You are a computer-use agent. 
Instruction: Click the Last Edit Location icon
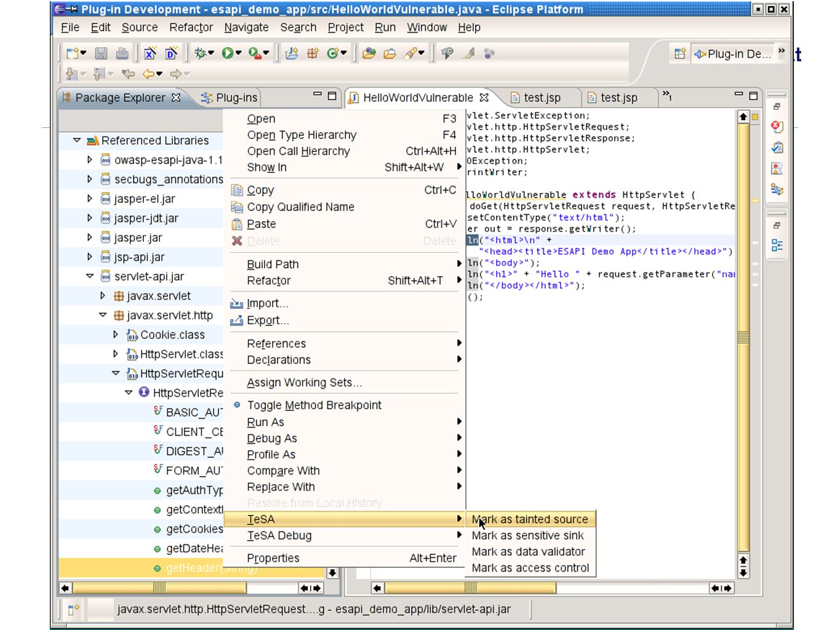point(128,74)
